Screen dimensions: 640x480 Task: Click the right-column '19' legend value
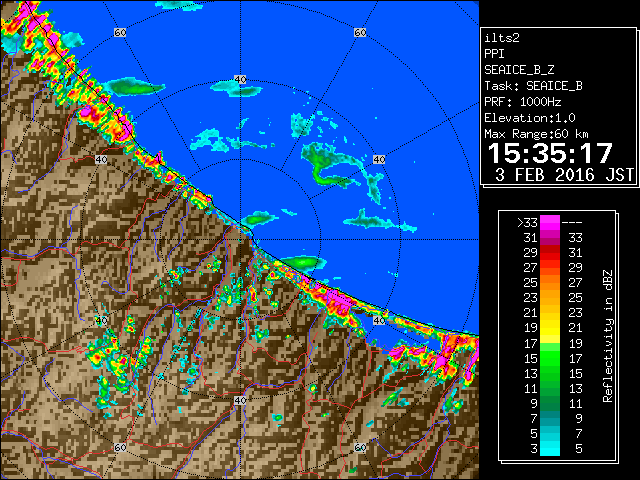(x=576, y=344)
